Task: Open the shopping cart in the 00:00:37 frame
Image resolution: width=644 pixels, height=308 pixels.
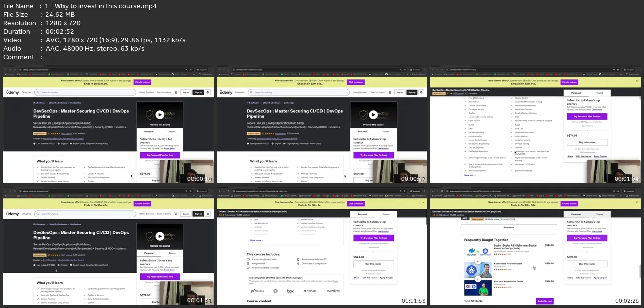Action: click(390, 92)
